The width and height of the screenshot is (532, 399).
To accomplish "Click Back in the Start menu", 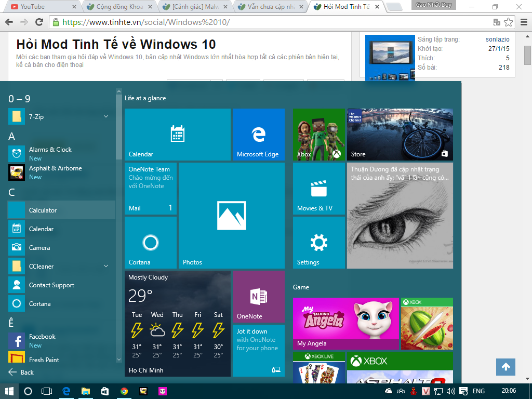I will point(21,372).
